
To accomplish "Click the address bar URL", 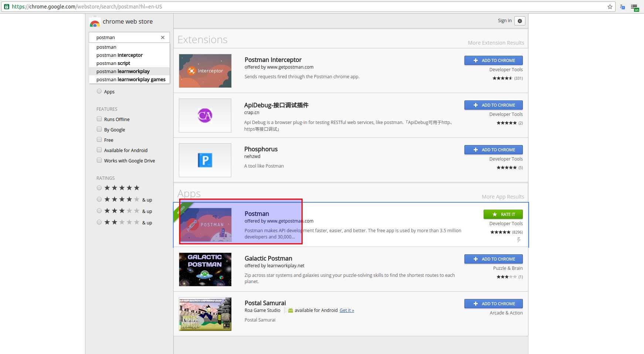I will coord(87,7).
